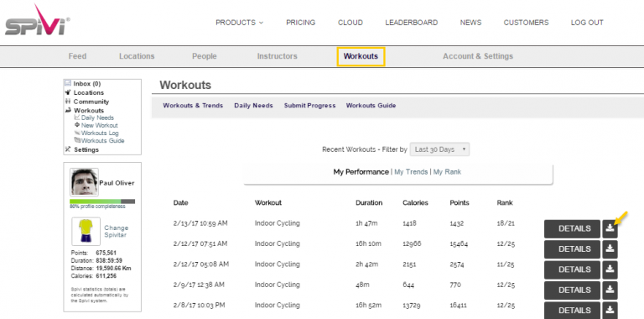Open Workouts Log in sidebar

pyautogui.click(x=100, y=133)
